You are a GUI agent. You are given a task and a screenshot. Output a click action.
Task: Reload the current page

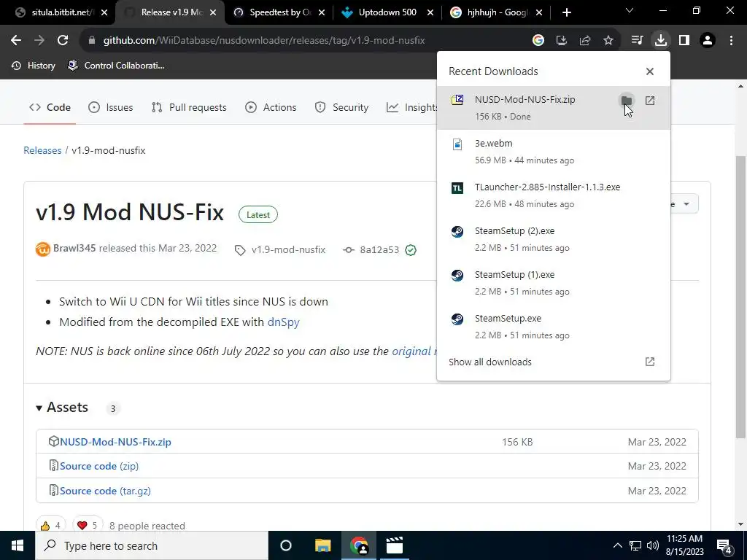pyautogui.click(x=63, y=41)
